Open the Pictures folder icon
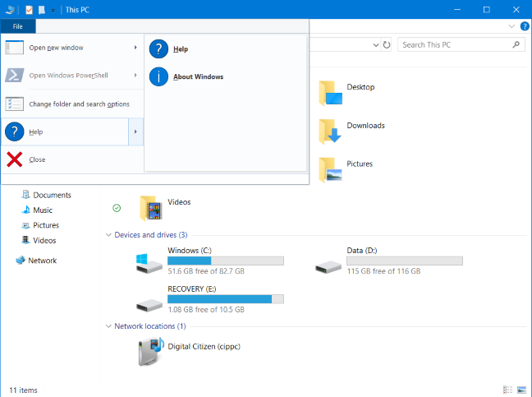Image resolution: width=532 pixels, height=397 pixels. click(x=331, y=170)
